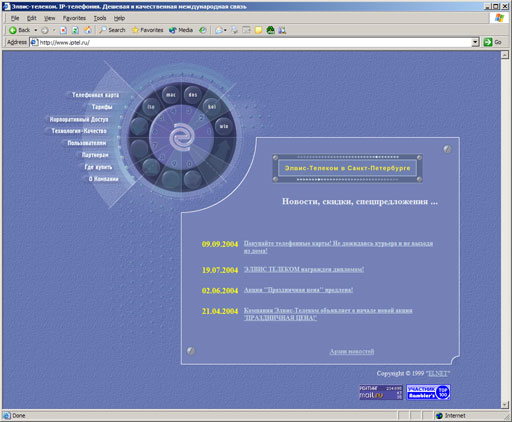Open Тарифы navigation item
This screenshot has height=422, width=512.
(102, 107)
